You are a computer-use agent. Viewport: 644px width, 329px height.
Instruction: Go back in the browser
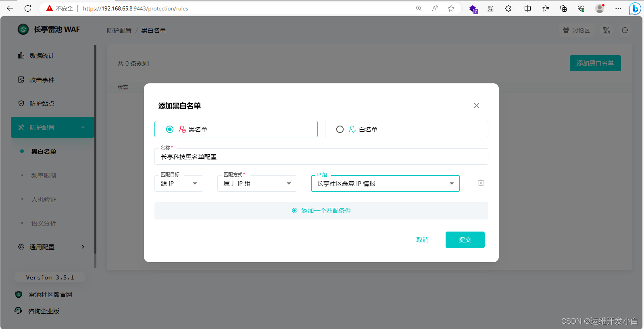coord(10,8)
